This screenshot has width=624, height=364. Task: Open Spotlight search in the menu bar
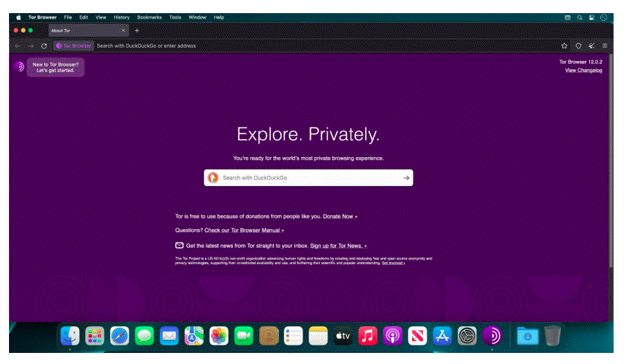pyautogui.click(x=580, y=17)
